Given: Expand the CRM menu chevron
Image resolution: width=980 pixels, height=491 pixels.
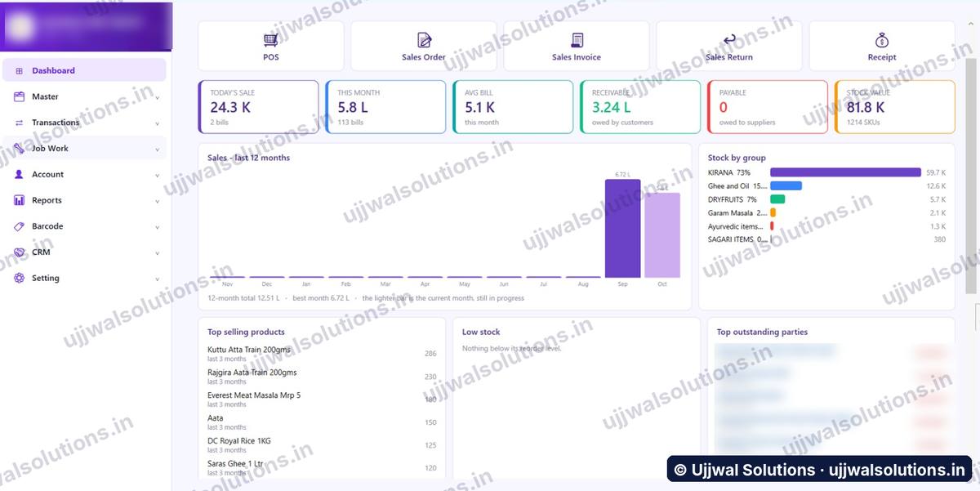Looking at the screenshot, I should click(x=157, y=254).
